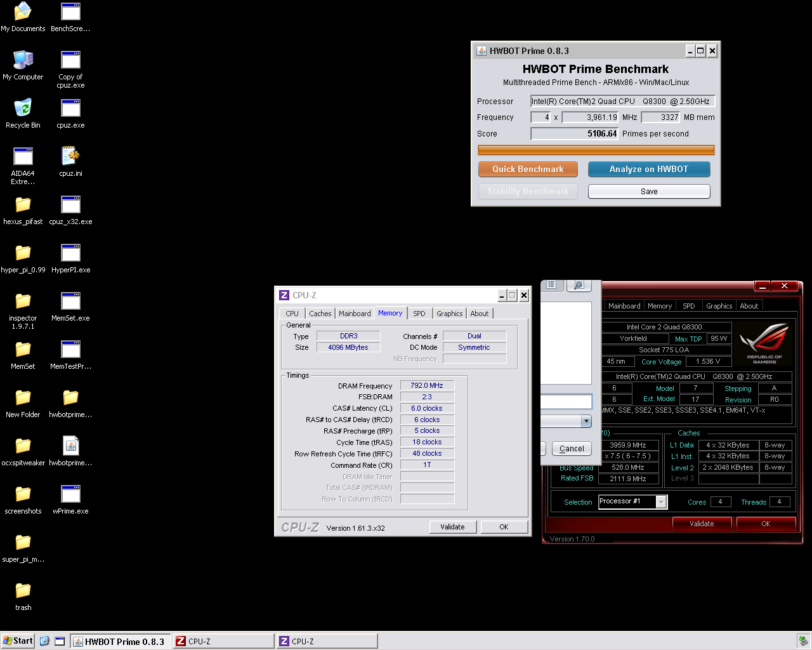The height and width of the screenshot is (650, 812).
Task: Expand the dropdown arrow in the file dialog
Action: (x=586, y=421)
